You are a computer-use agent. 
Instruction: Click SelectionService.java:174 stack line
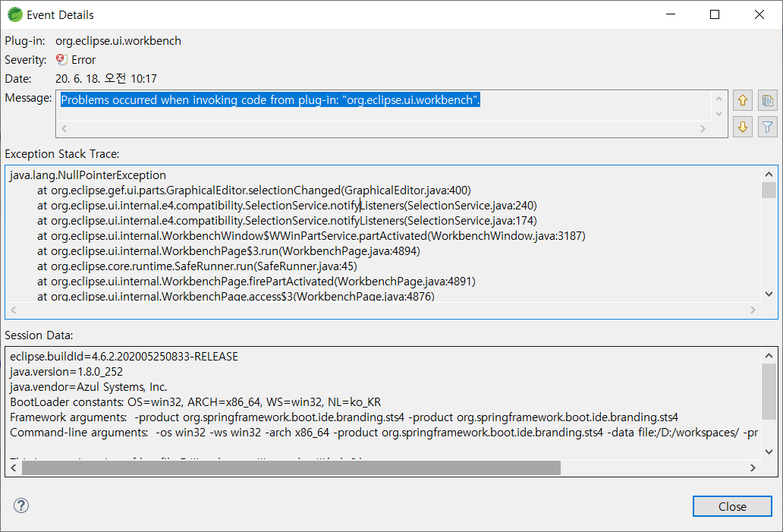[287, 220]
